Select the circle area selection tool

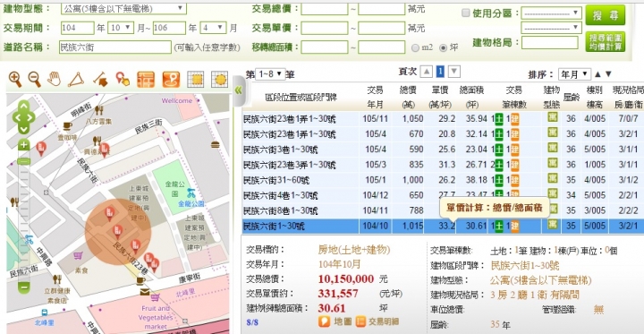(x=220, y=80)
